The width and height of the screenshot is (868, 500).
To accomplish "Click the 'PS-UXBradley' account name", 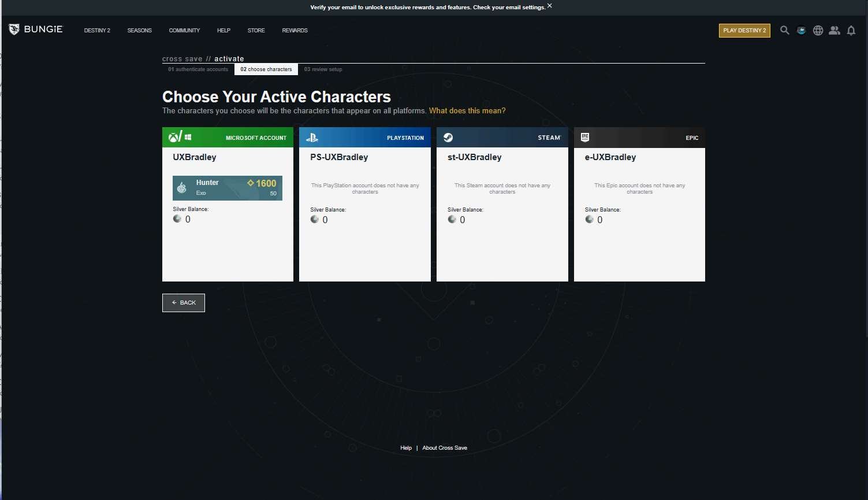I will pos(339,157).
